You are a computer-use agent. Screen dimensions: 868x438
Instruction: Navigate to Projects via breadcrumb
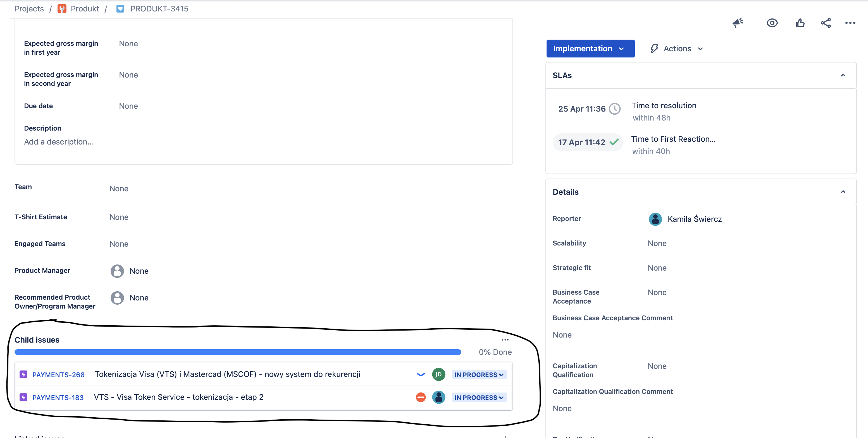(29, 8)
